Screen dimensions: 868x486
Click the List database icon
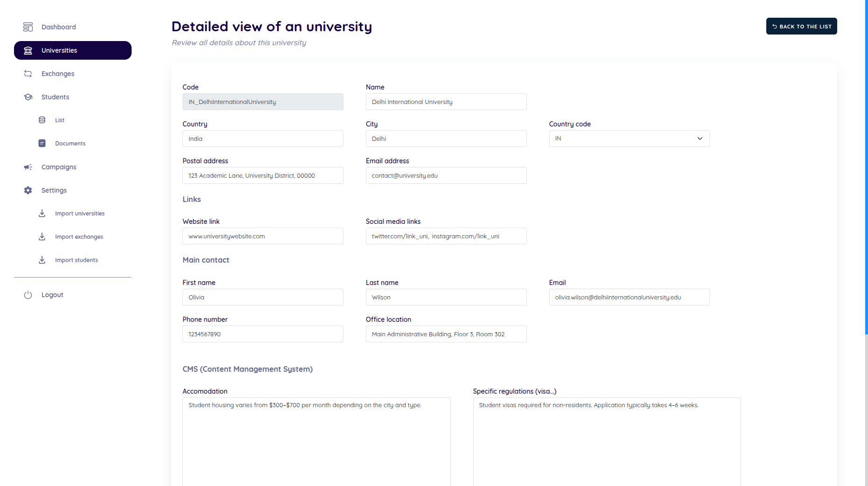coord(42,120)
